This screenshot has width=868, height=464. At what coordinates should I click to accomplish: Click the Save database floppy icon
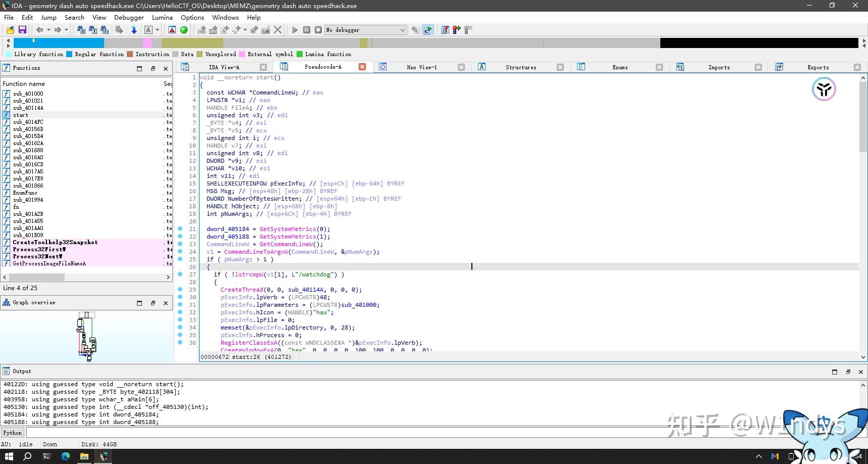[22, 30]
